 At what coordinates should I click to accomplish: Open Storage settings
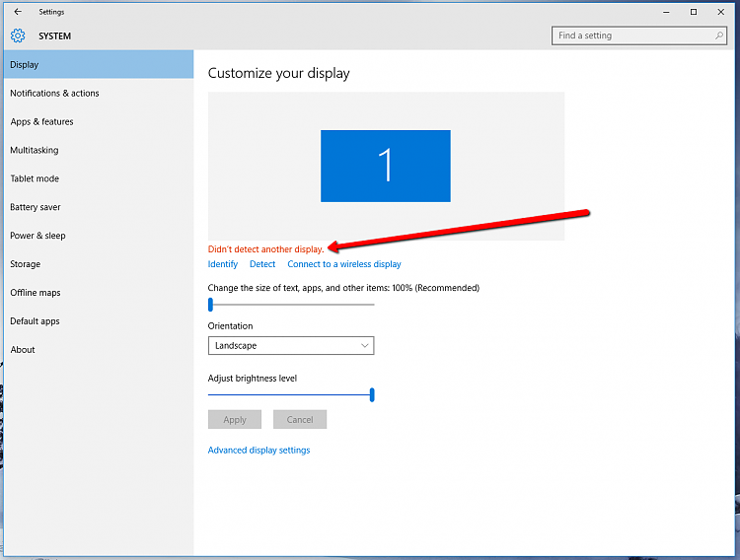(x=99, y=264)
